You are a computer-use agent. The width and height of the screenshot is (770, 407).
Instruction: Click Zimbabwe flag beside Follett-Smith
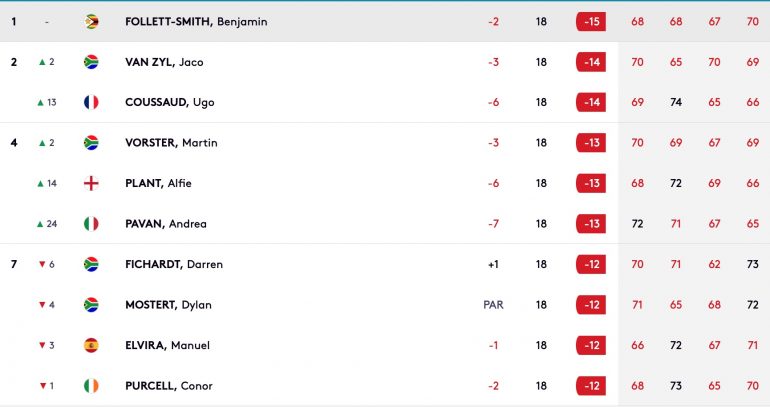(91, 22)
